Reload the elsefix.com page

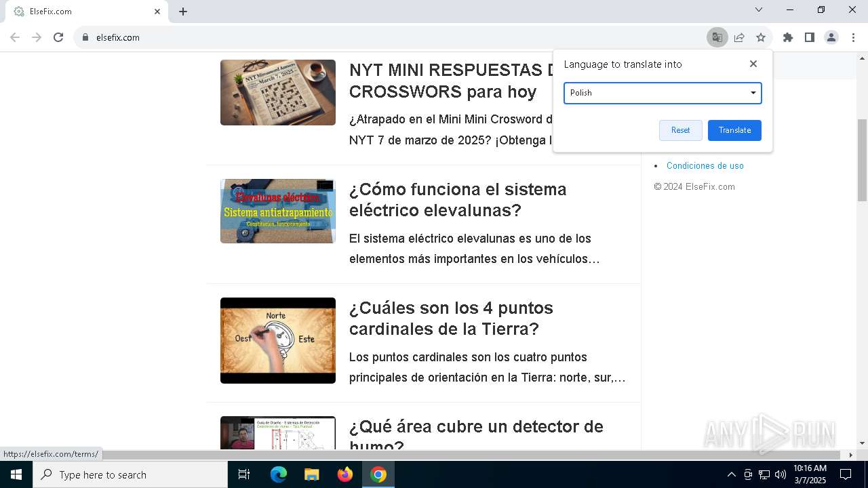coord(58,37)
